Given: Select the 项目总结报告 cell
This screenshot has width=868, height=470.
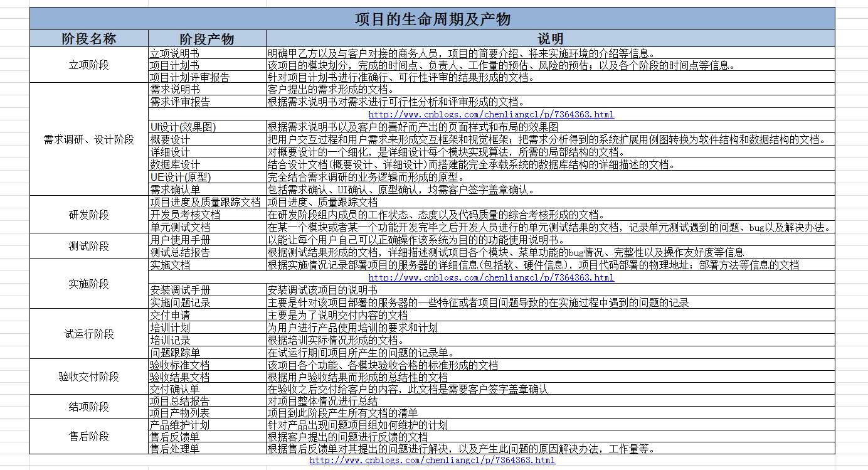Looking at the screenshot, I should coord(207,401).
